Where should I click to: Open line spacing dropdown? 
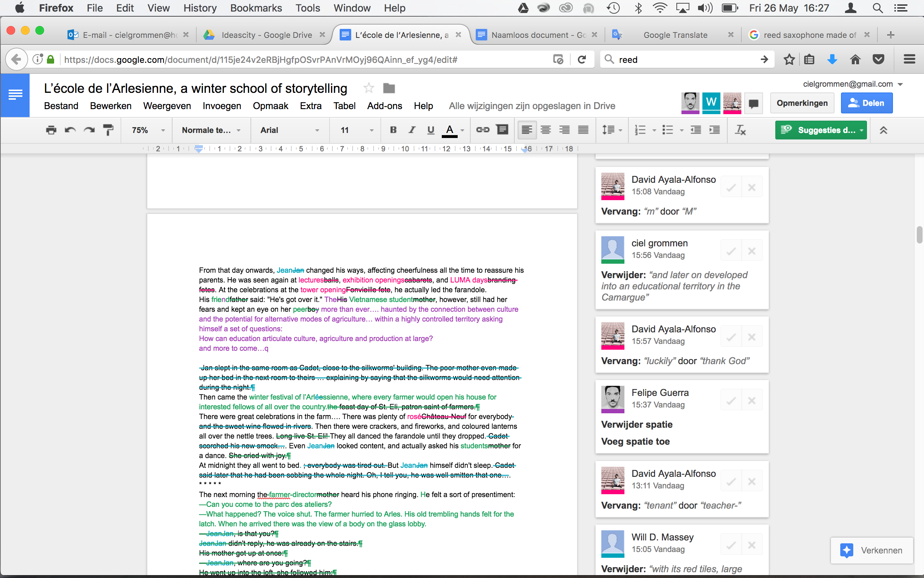(x=612, y=130)
